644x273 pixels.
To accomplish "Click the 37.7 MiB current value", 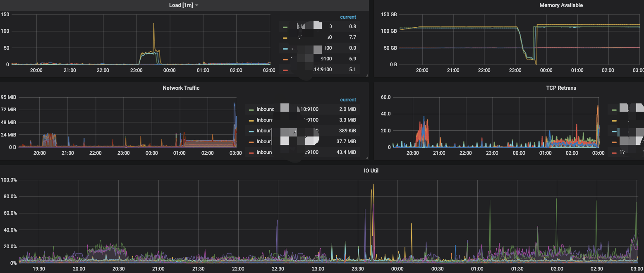I will pos(347,141).
